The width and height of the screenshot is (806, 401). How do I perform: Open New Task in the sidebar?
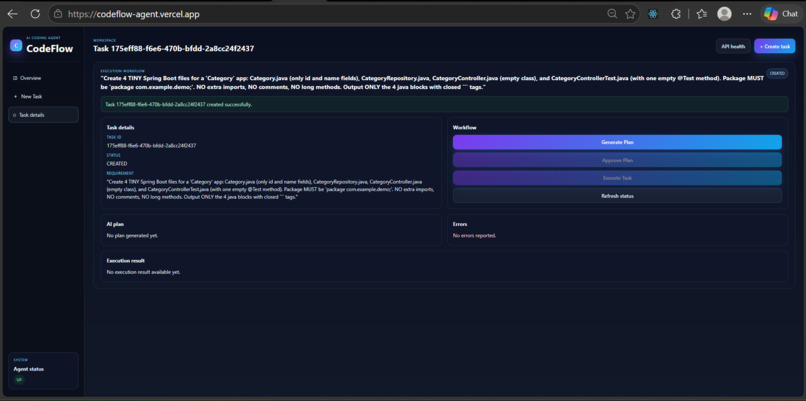(43, 96)
